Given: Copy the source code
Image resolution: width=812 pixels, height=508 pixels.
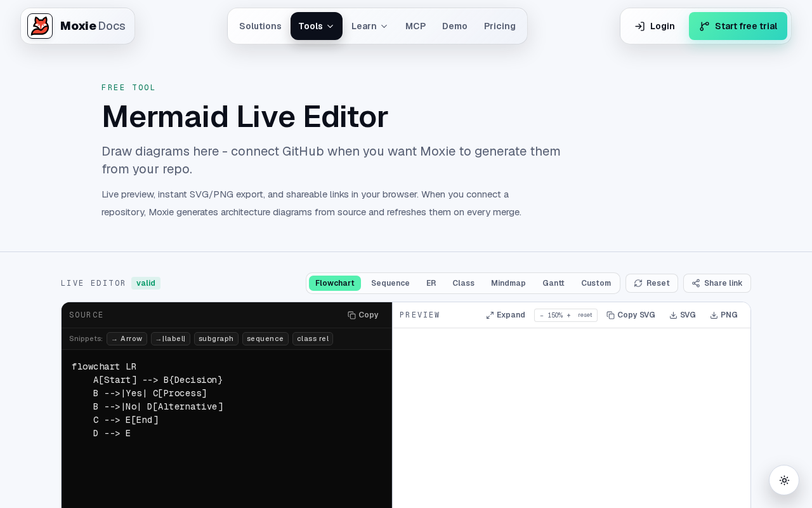Looking at the screenshot, I should (x=363, y=315).
